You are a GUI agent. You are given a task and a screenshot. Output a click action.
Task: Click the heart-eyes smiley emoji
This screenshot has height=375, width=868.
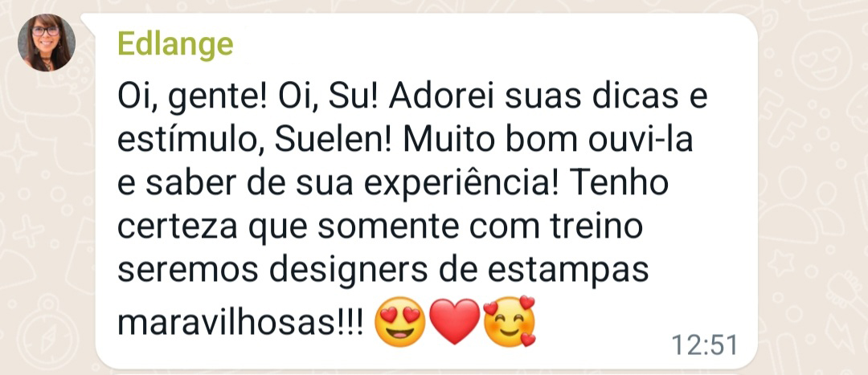point(399,322)
